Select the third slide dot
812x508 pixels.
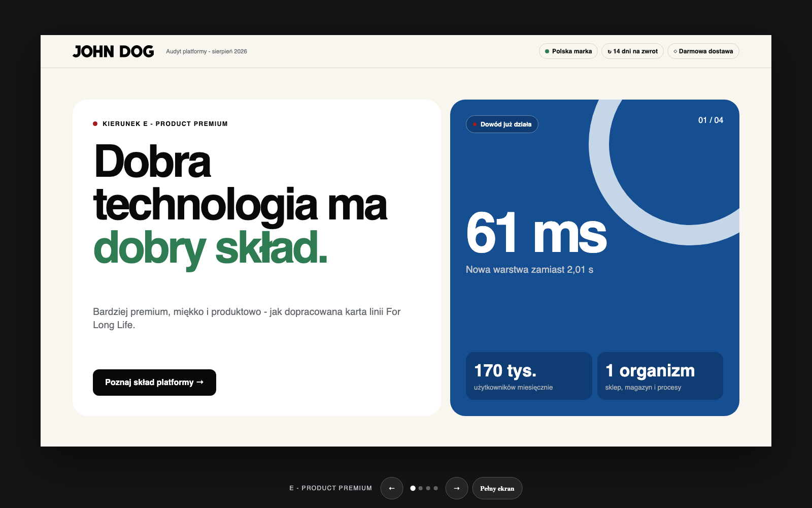428,488
